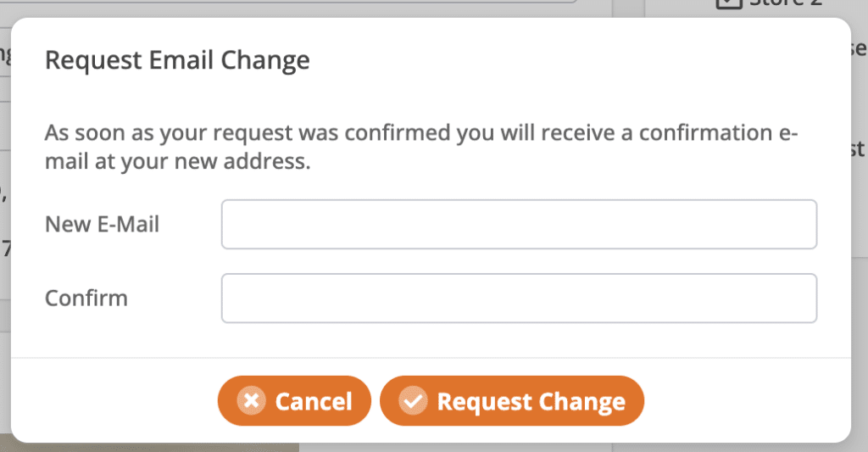Screen dimensions: 868x452
Task: Click the "Store 2" text above dialog
Action: pyautogui.click(x=786, y=3)
